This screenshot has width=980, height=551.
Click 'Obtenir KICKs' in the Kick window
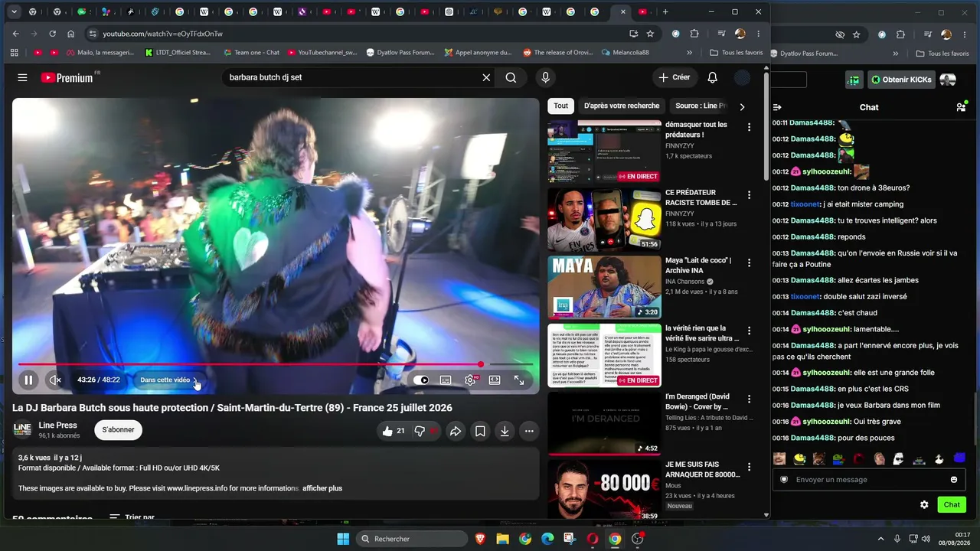point(901,80)
